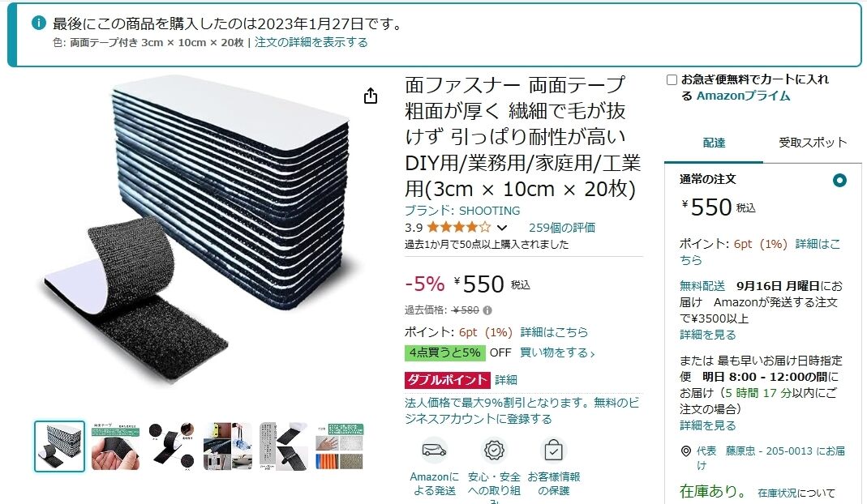Open the 259個の評価 reviews link
Image resolution: width=867 pixels, height=504 pixels.
click(562, 228)
